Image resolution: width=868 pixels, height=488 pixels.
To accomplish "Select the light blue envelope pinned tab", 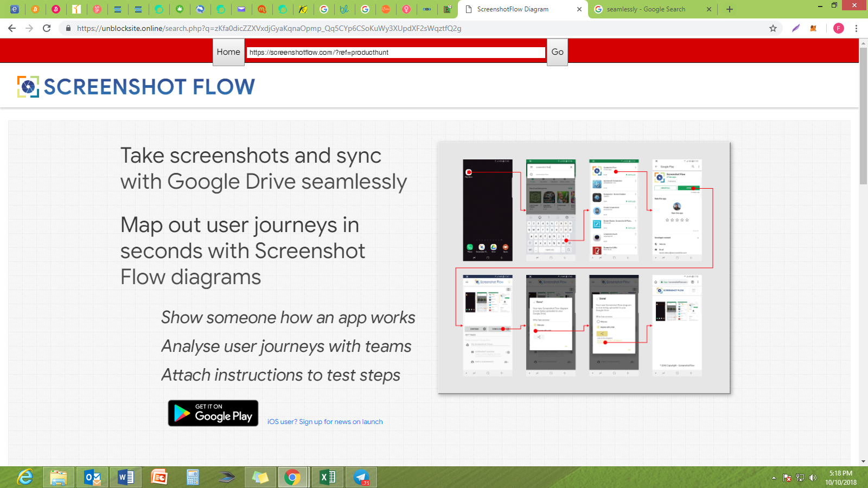I will coord(241,9).
